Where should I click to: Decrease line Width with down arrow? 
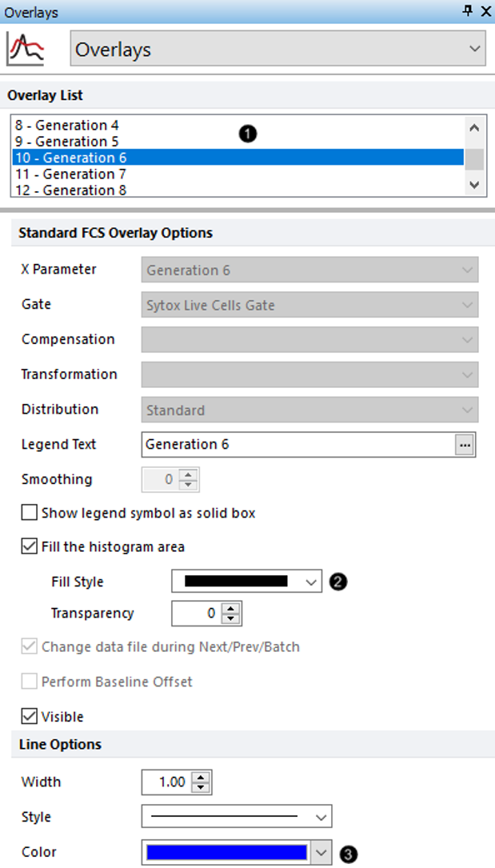201,787
